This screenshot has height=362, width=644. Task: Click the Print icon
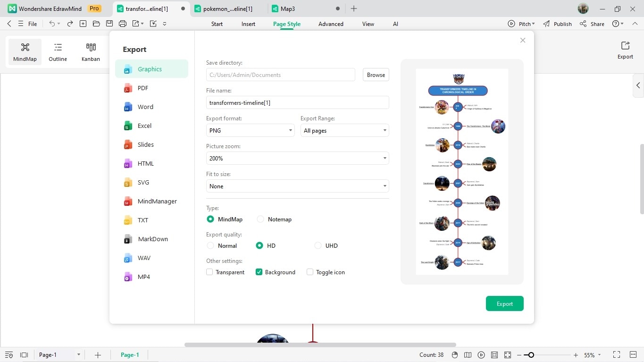(123, 24)
